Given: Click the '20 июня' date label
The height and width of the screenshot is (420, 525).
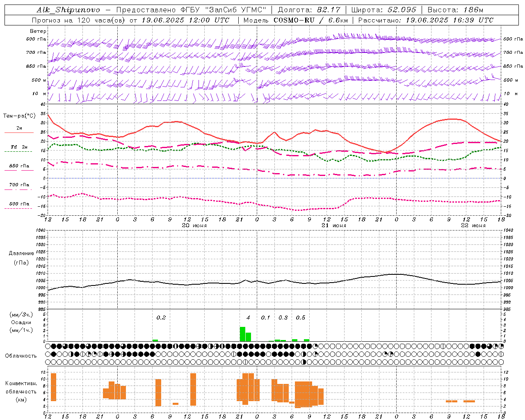Looking at the screenshot, I should click(194, 226).
